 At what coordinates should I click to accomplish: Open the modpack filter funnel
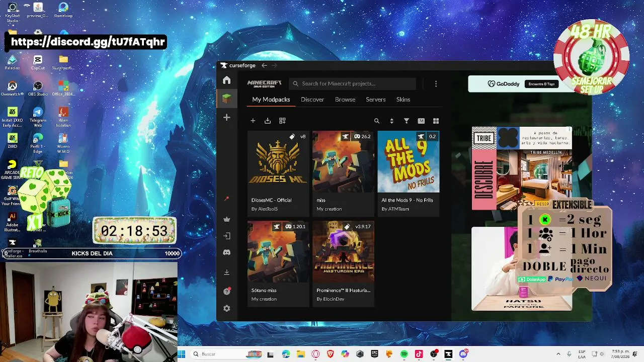click(407, 121)
